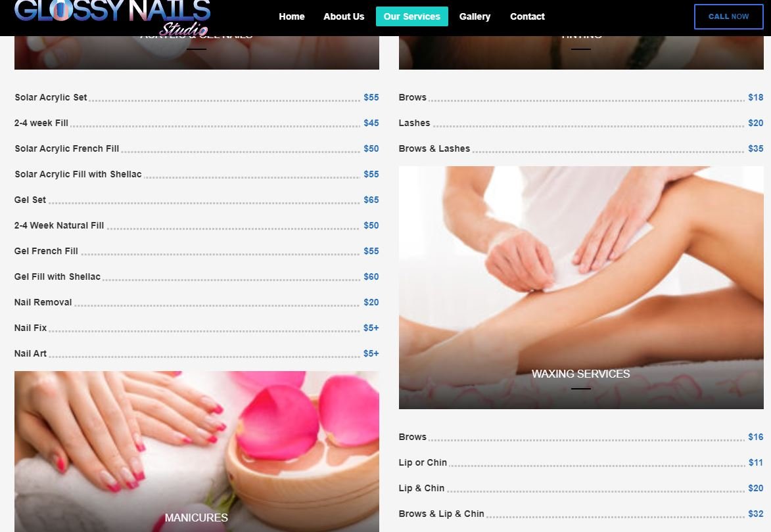Open the Home menu item
This screenshot has height=532, width=771.
(291, 16)
